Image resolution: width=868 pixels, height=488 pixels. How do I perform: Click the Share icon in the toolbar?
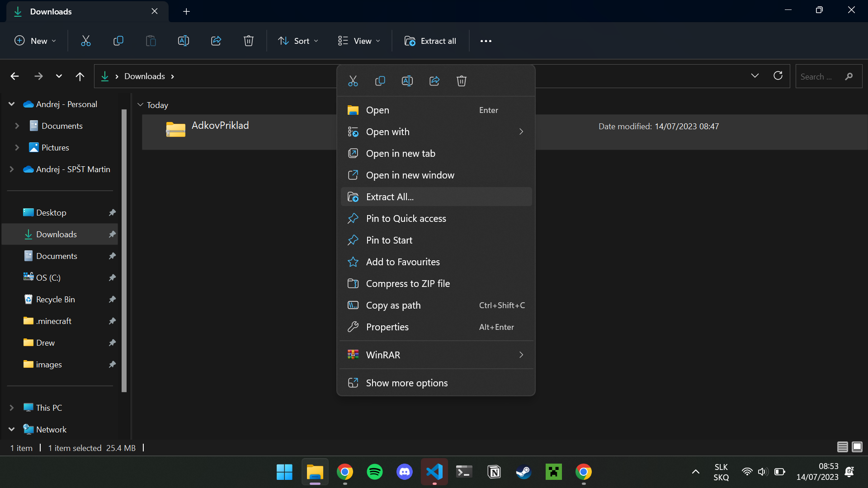pyautogui.click(x=216, y=41)
